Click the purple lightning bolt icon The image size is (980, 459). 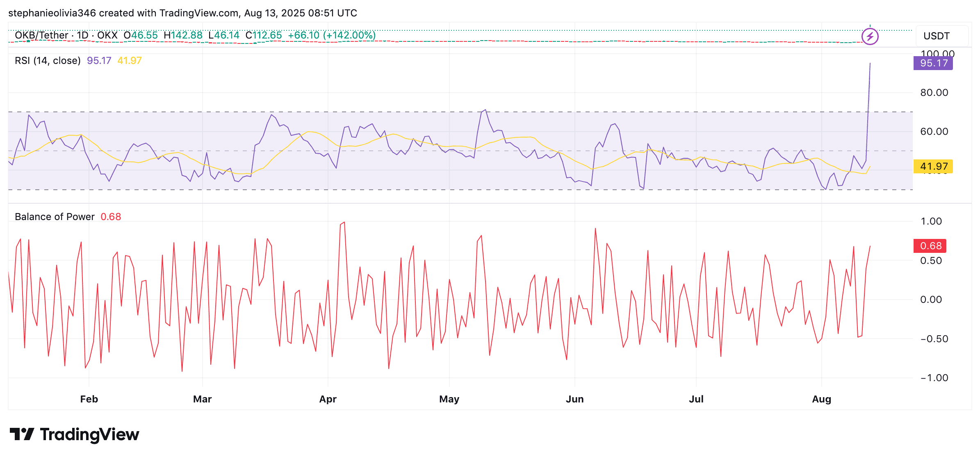870,36
